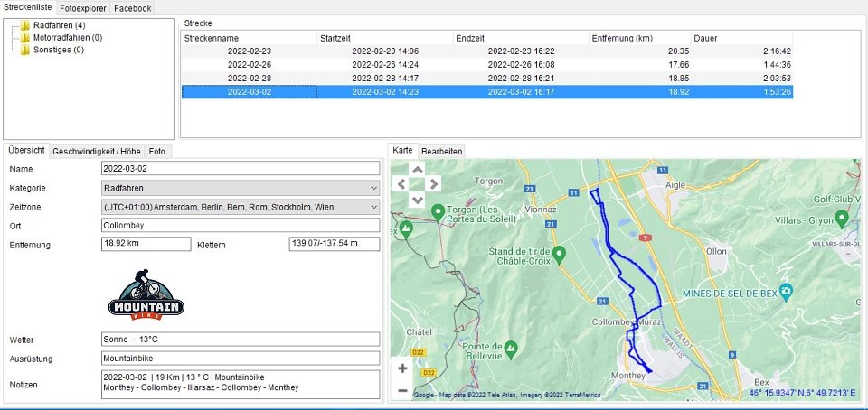Select Radfahren (4) in the tree
Screen dimensions: 868x410
(x=60, y=25)
